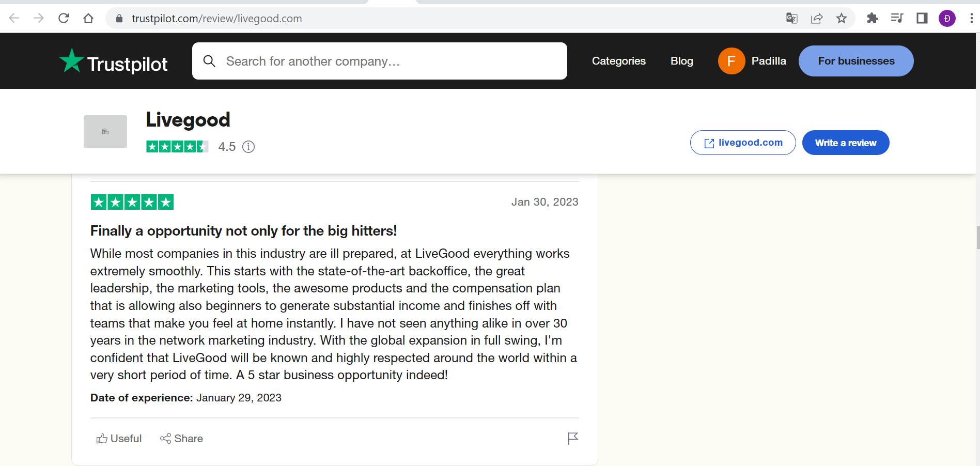Bookmark this page with the star icon
The width and height of the screenshot is (980, 466).
[x=842, y=19]
